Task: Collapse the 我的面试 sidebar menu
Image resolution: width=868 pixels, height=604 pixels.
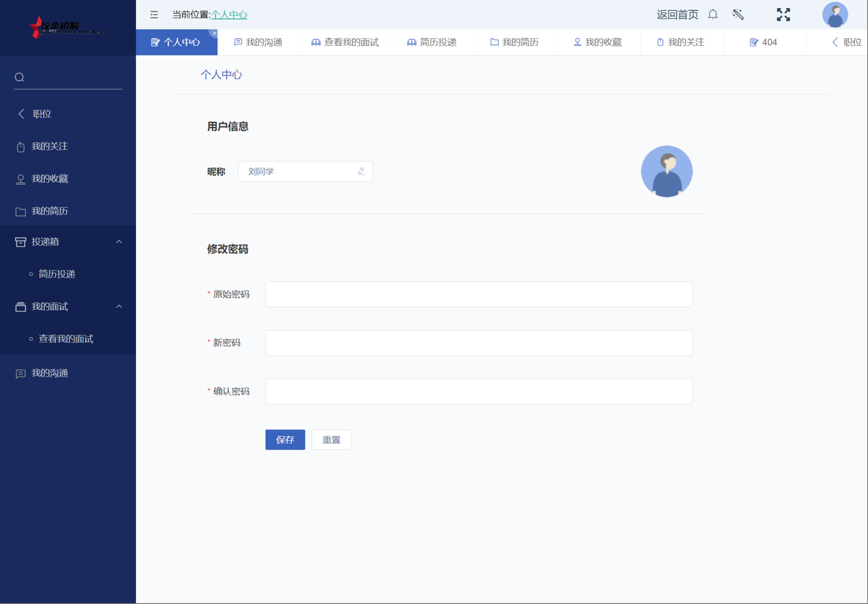Action: coord(119,307)
